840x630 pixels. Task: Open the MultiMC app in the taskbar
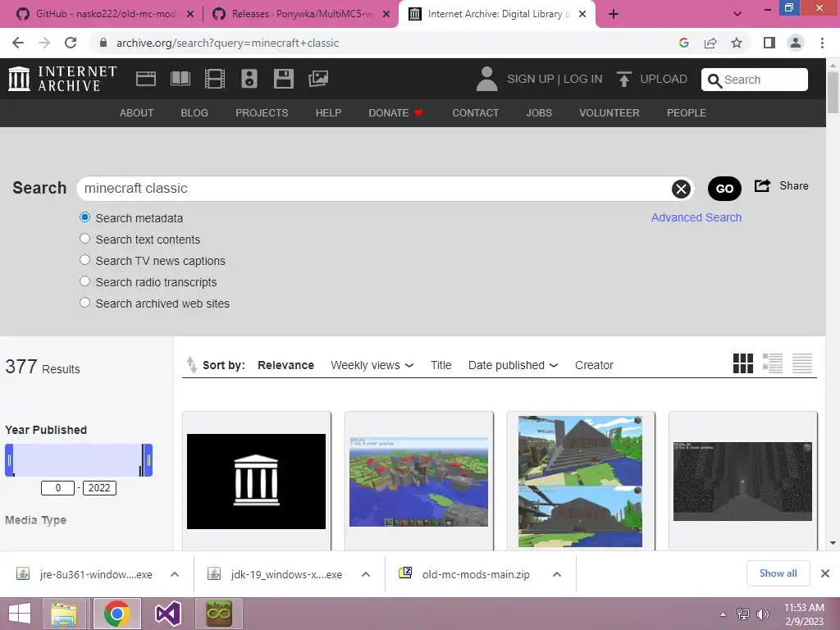click(x=219, y=614)
